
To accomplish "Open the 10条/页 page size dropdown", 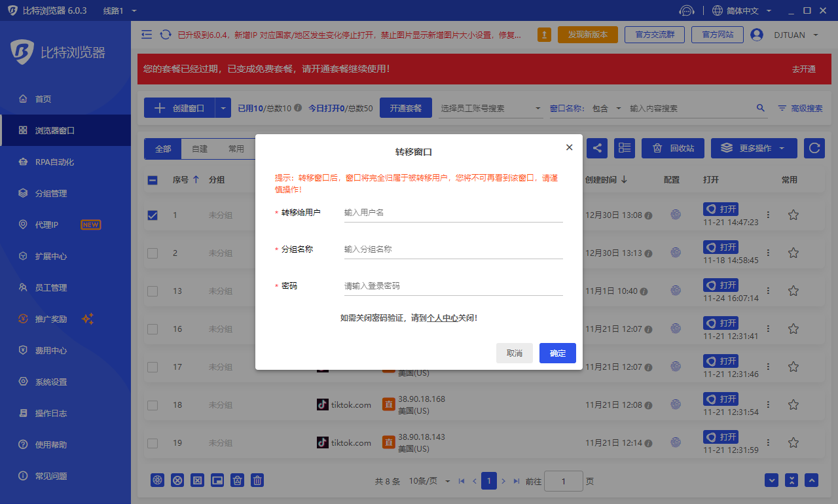I will [430, 481].
